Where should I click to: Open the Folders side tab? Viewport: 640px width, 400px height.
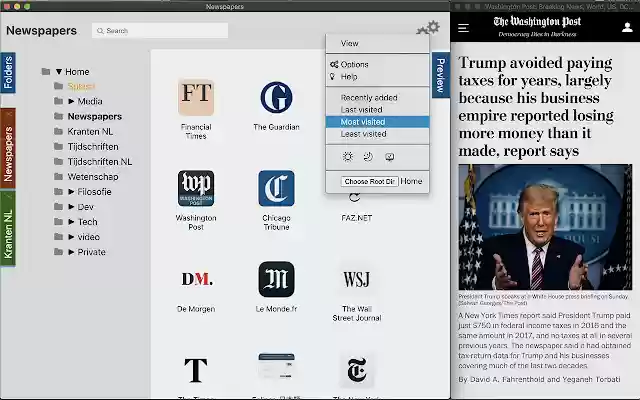8,73
